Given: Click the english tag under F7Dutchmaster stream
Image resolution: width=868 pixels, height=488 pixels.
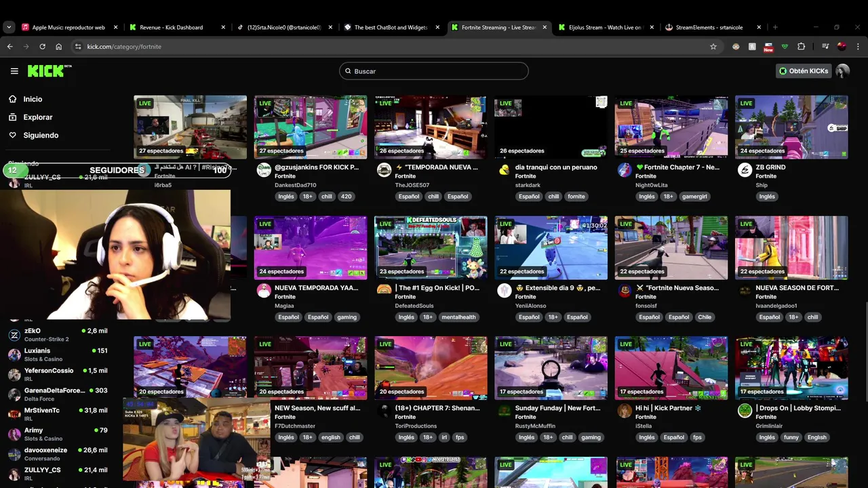Looking at the screenshot, I should (331, 437).
